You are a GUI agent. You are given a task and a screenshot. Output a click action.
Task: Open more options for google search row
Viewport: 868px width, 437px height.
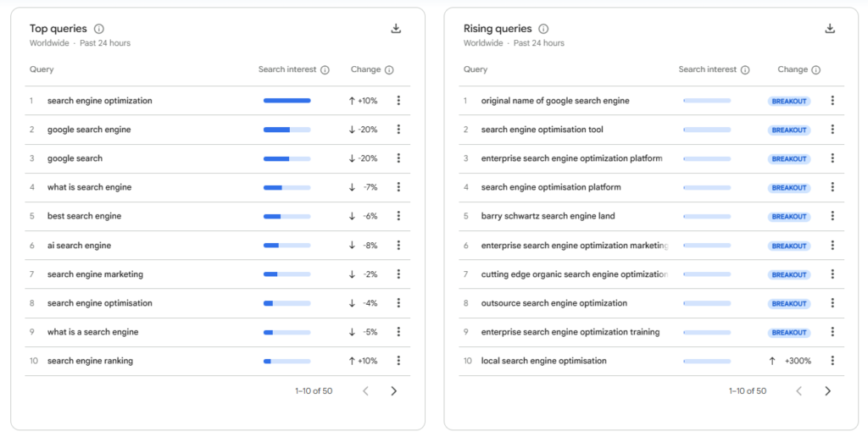[398, 158]
